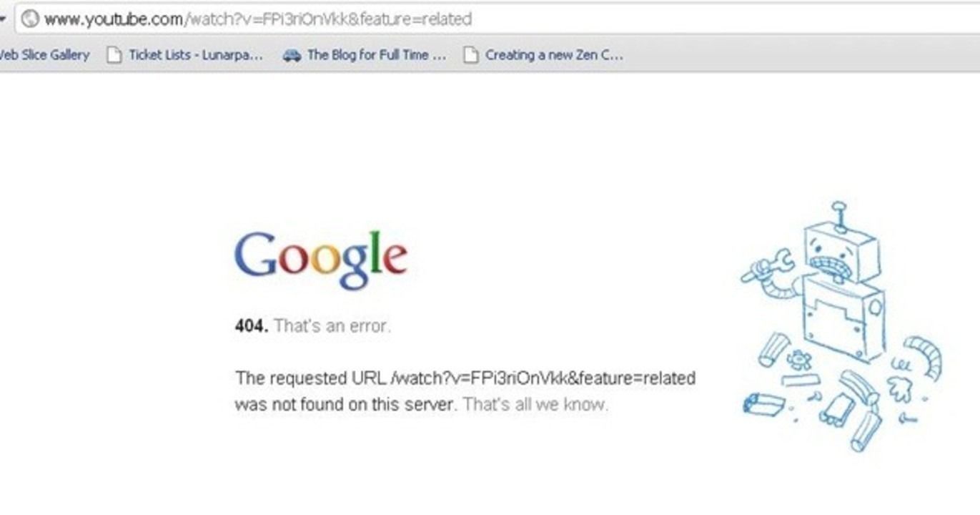Click the loose gear among robot parts

[799, 359]
